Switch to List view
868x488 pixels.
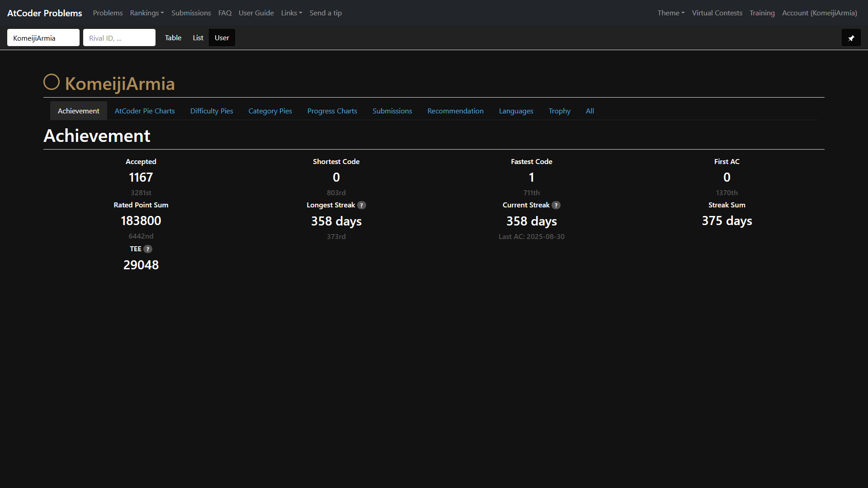tap(198, 38)
